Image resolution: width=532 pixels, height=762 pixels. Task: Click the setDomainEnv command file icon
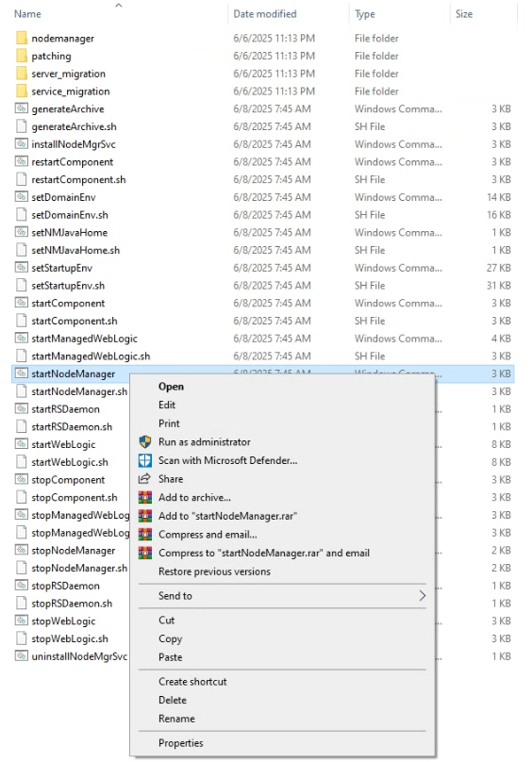(x=22, y=197)
